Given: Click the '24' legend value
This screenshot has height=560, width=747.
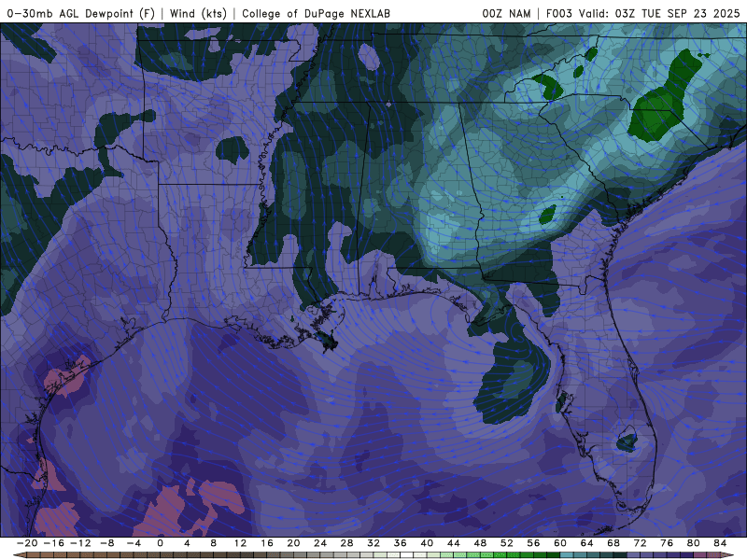Looking at the screenshot, I should click(x=320, y=543).
